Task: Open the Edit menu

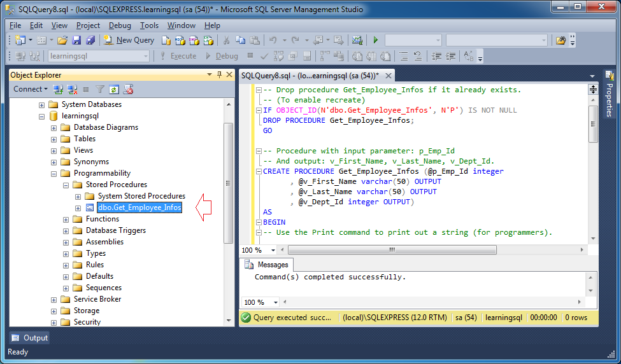Action: click(36, 25)
